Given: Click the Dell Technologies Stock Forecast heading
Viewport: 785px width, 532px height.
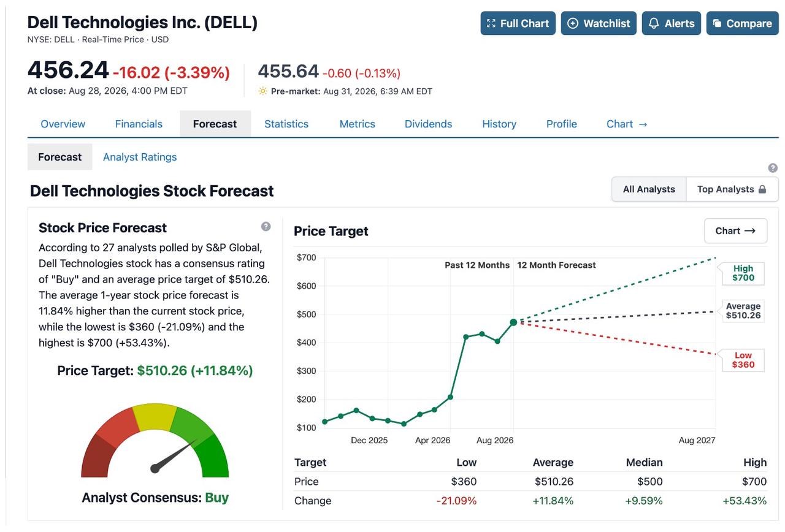Looking at the screenshot, I should 152,191.
